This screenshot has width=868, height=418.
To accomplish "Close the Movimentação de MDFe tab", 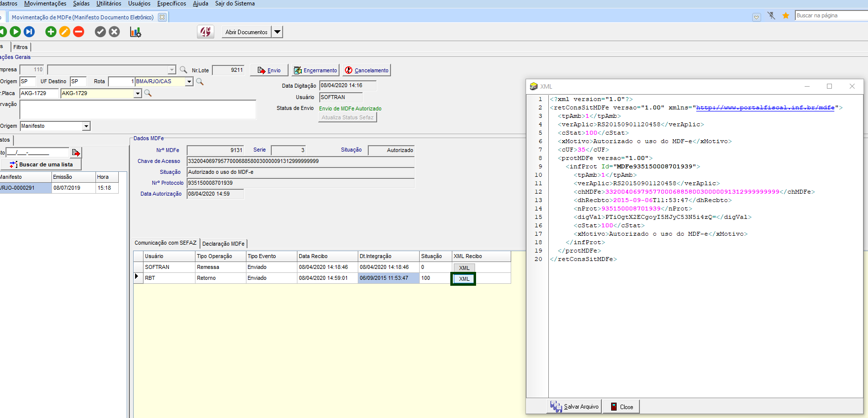I will pyautogui.click(x=162, y=17).
